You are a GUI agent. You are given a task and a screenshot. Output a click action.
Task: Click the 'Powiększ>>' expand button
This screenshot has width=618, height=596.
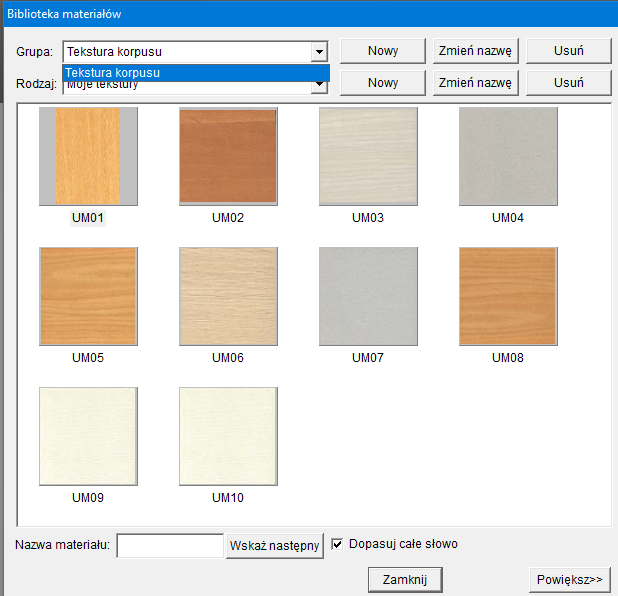[x=569, y=579]
